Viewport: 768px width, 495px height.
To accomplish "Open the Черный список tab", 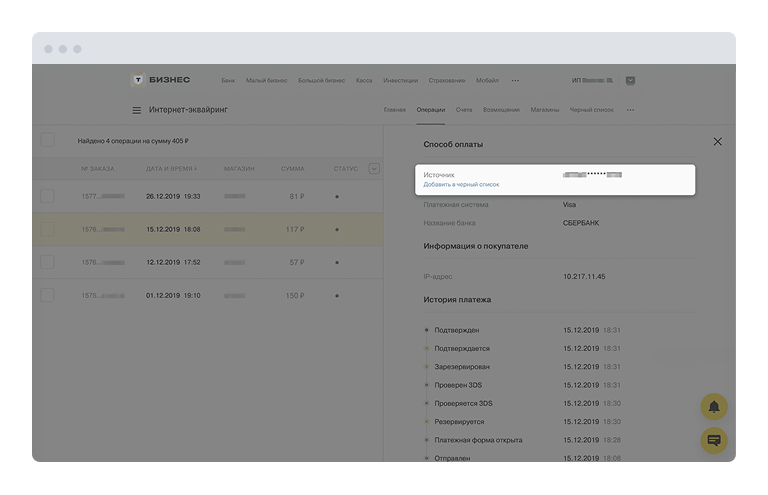I will (x=591, y=110).
